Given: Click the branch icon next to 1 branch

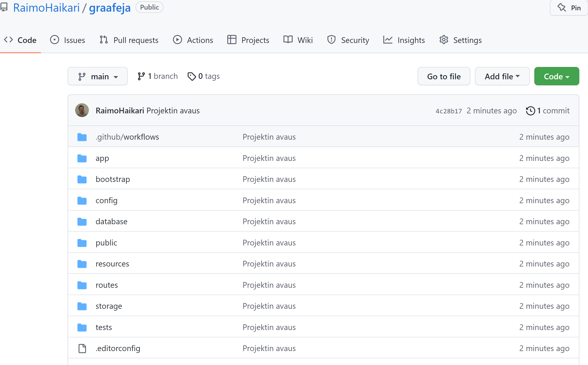Looking at the screenshot, I should pyautogui.click(x=141, y=76).
